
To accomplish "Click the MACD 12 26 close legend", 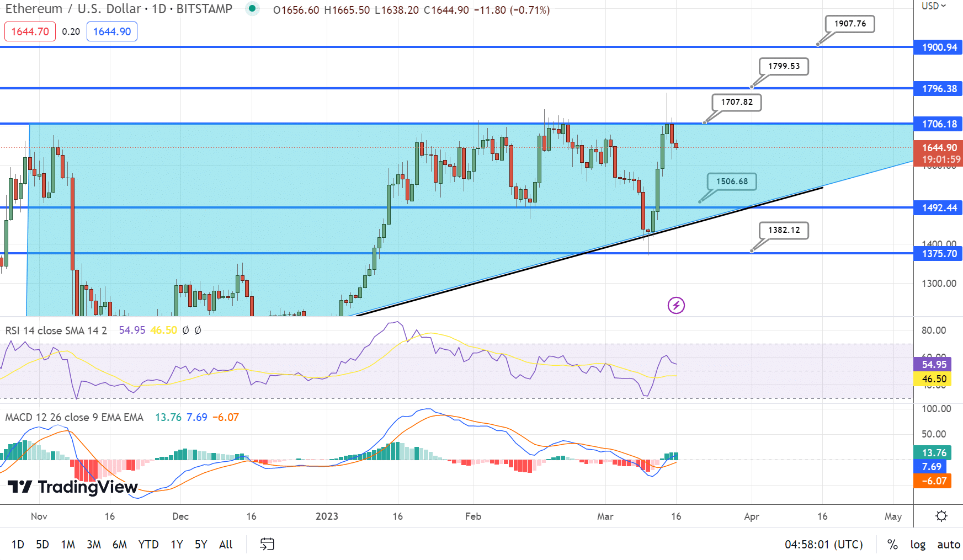I will 74,418.
